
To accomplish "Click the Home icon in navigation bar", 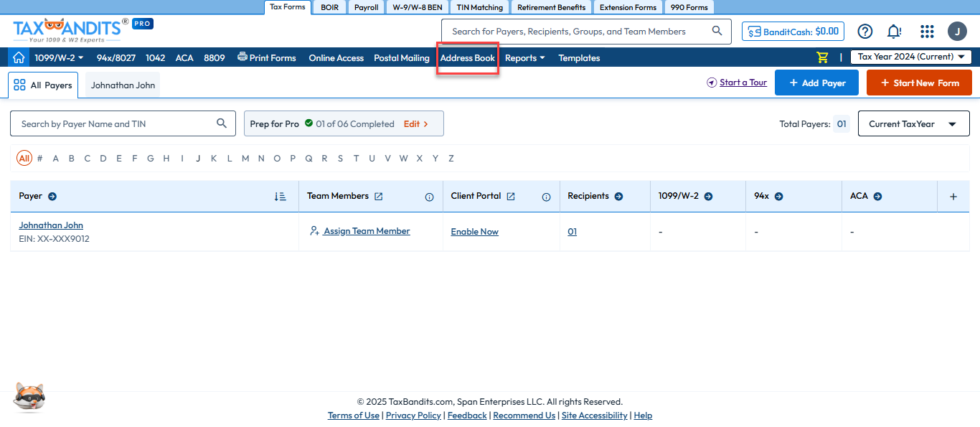I will tap(19, 57).
